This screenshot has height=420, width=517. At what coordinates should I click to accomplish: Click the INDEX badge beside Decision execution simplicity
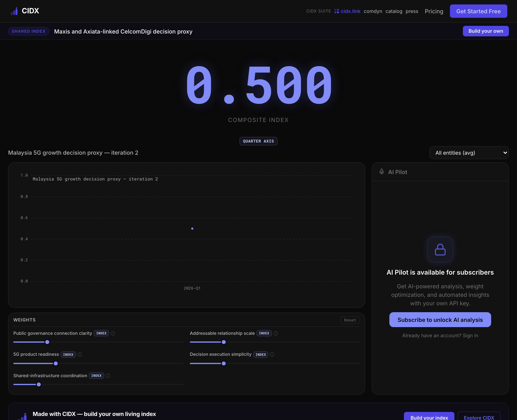(261, 354)
